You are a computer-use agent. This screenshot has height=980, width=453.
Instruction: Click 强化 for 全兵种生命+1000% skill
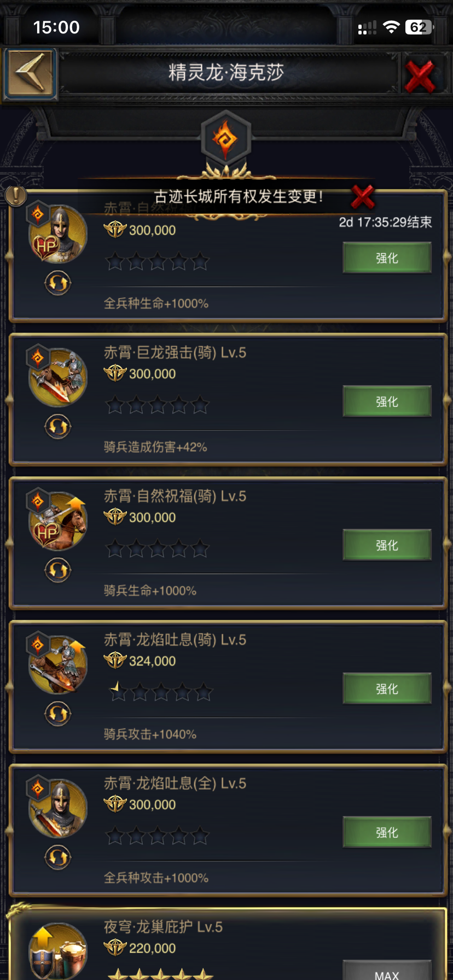tap(387, 258)
